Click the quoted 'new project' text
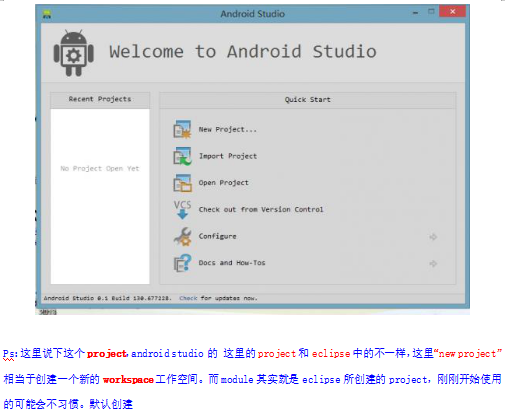The image size is (505, 410). click(467, 354)
